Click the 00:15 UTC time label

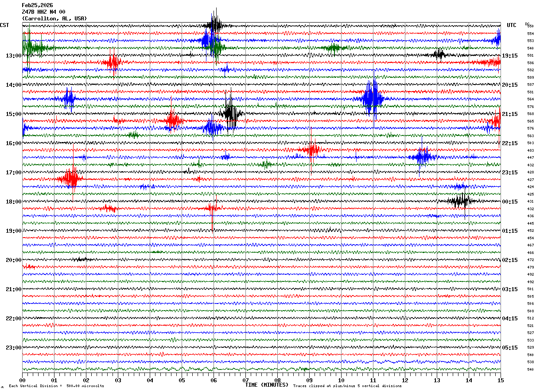click(x=510, y=202)
